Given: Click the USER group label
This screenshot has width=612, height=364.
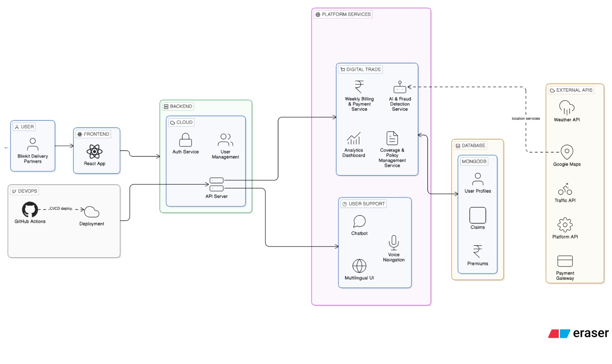Looking at the screenshot, I should pos(24,127).
